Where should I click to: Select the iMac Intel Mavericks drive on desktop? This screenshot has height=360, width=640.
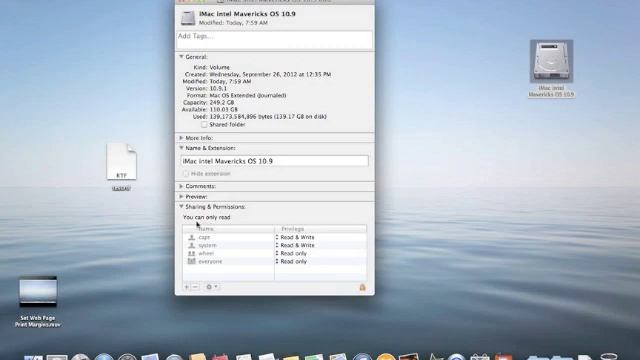pos(551,61)
